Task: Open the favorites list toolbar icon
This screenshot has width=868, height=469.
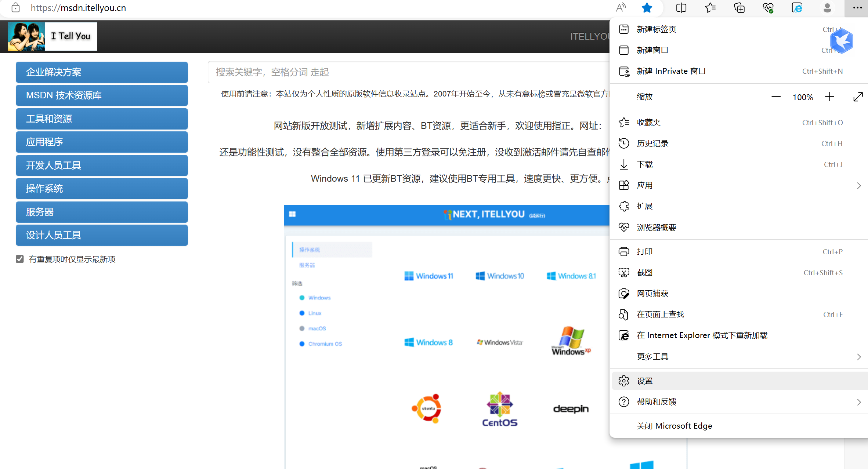Action: pos(710,8)
